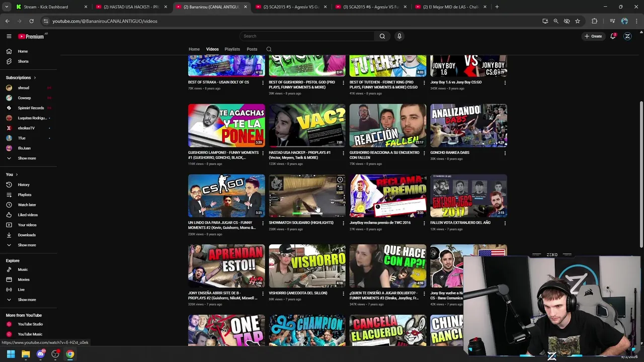Open GUISHORRO REACCIONA A SU ENCUENTRO title
Screen dimensions: 644x362
point(384,155)
